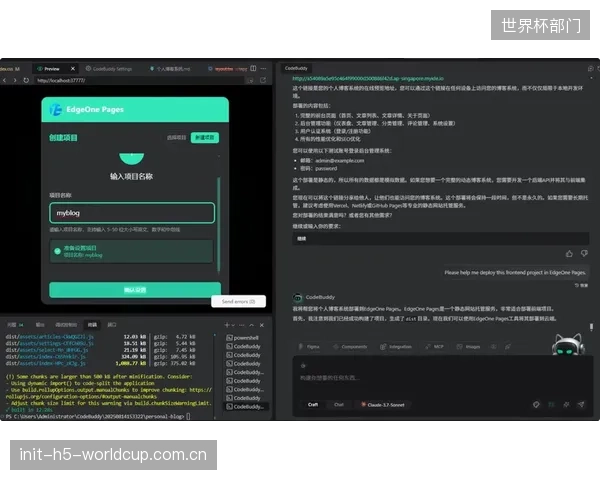Go forward in the Preview browser
This screenshot has height=480, width=600.
(x=15, y=80)
